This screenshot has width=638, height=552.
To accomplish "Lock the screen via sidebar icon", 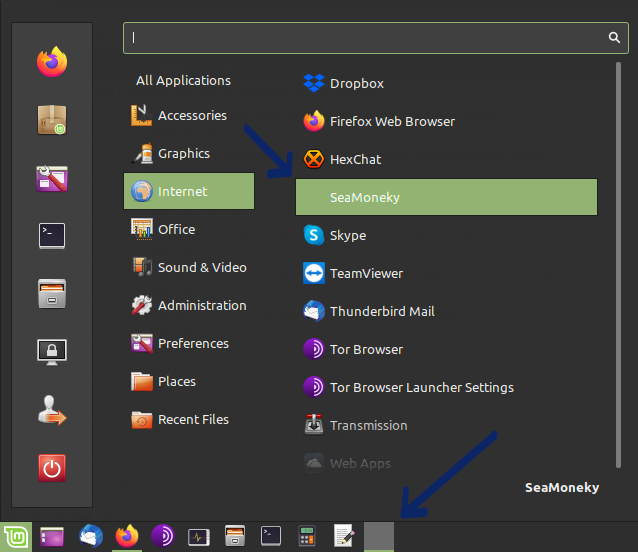I will pos(52,351).
